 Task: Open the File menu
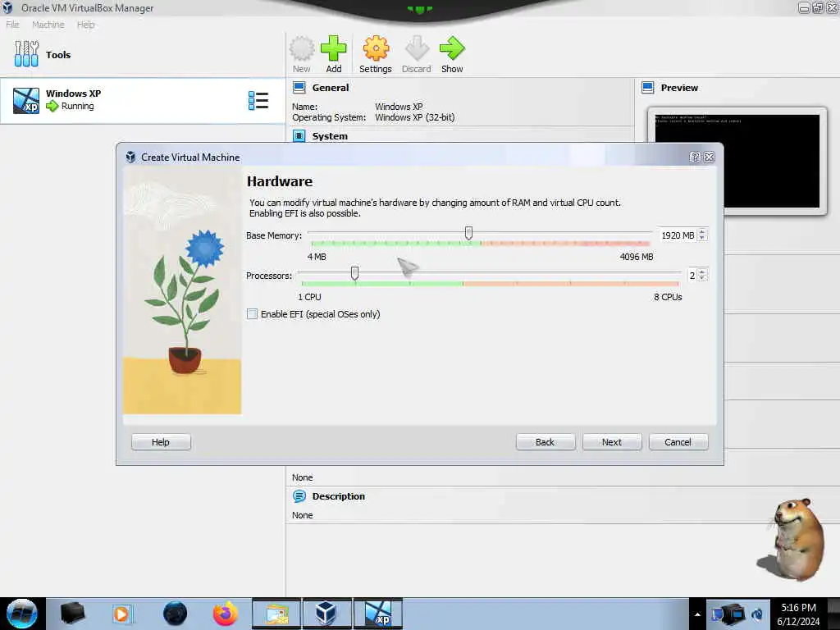[12, 24]
